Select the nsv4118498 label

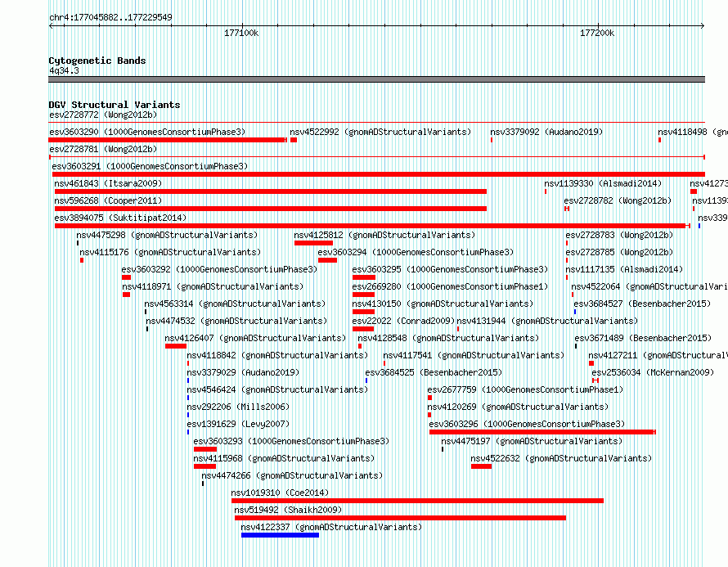(693, 132)
